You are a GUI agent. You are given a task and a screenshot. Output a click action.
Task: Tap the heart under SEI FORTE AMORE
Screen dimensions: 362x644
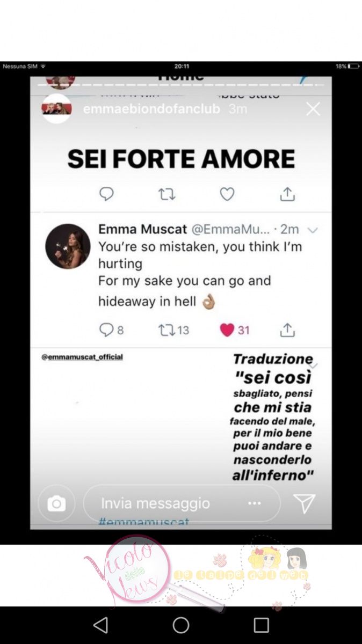pyautogui.click(x=227, y=194)
